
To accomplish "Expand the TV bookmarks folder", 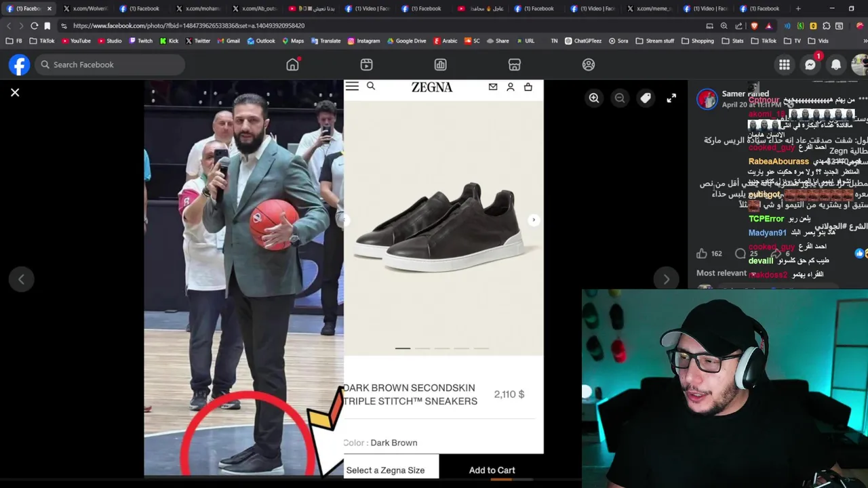I will (793, 41).
